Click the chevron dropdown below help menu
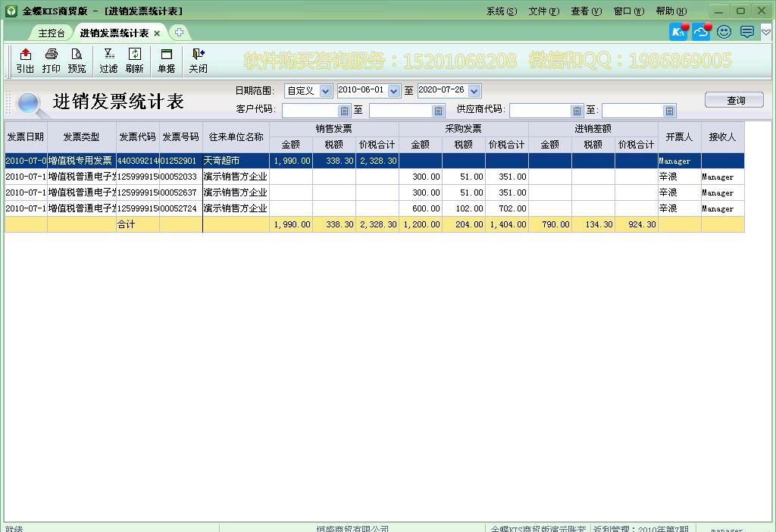The image size is (776, 532). [x=765, y=33]
